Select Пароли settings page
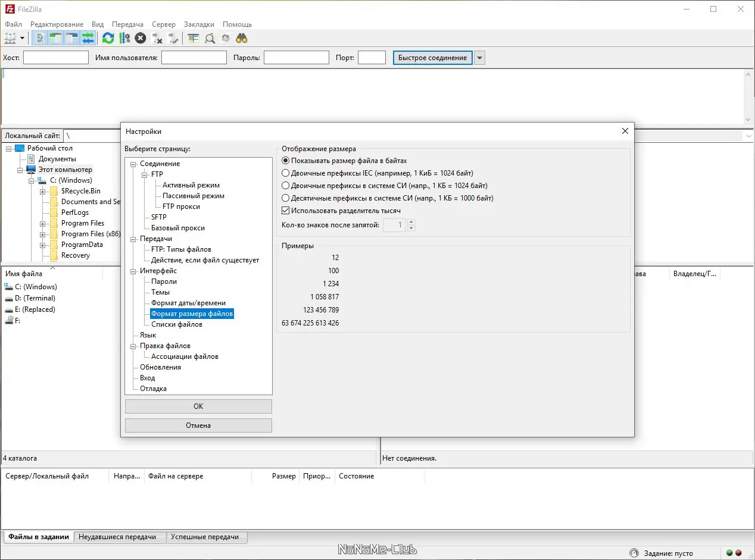755x560 pixels. [x=164, y=281]
